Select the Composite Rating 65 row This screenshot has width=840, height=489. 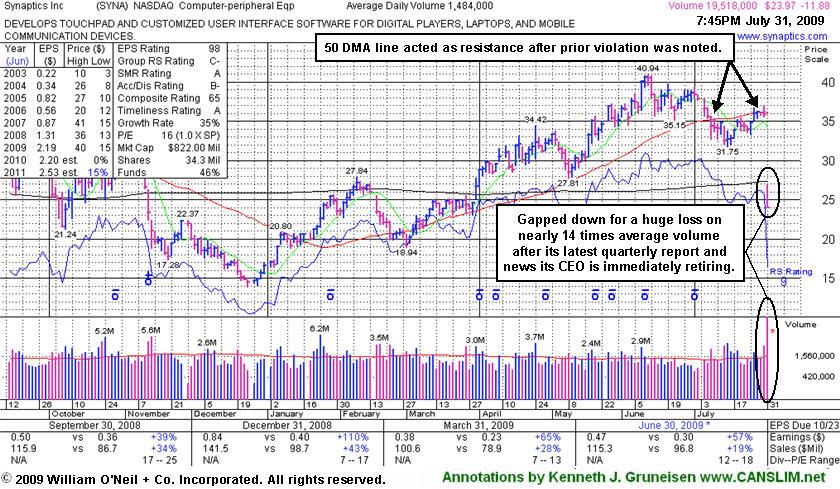(168, 98)
